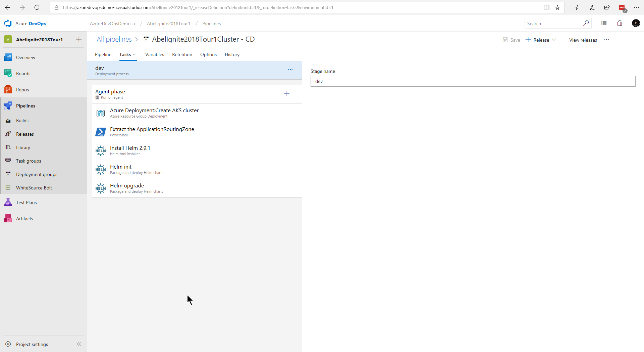Open the Library sidebar item
The image size is (644, 352).
[x=23, y=147]
